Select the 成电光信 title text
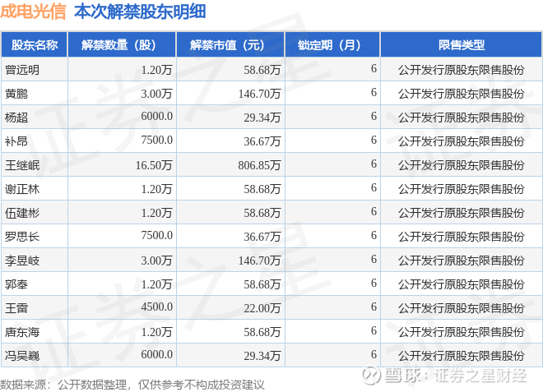The image size is (543, 392). pos(33,12)
